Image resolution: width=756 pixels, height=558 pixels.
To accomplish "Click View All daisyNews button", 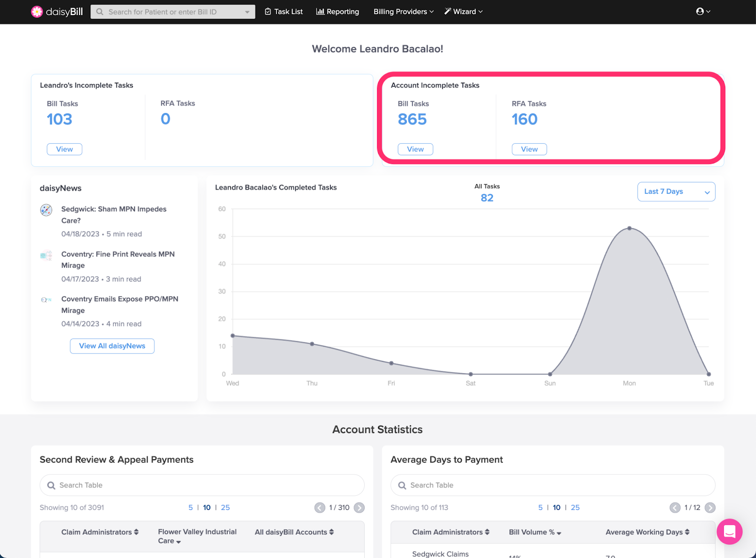I will coord(112,346).
